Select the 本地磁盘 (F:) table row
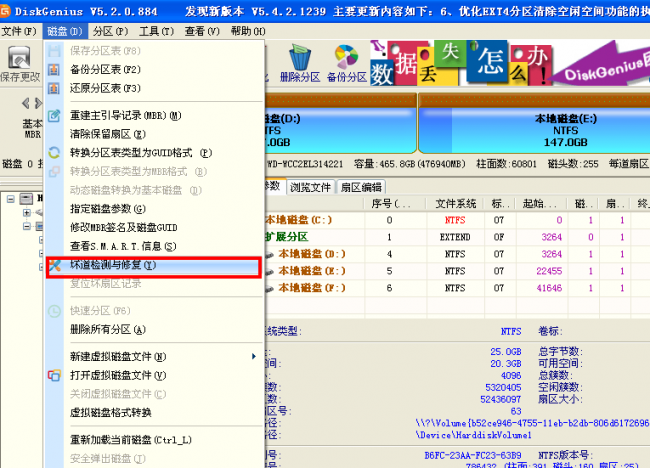Image resolution: width=650 pixels, height=468 pixels. click(x=457, y=288)
